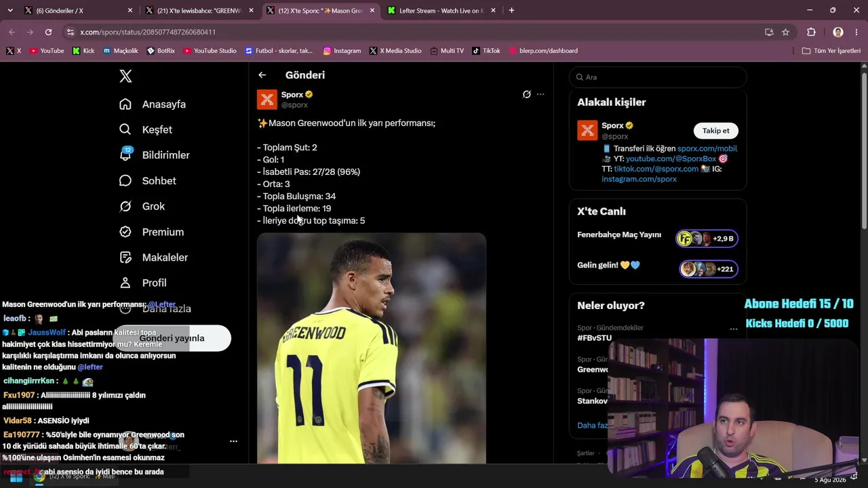Open Keşfet search icon in sidebar
868x488 pixels.
125,129
